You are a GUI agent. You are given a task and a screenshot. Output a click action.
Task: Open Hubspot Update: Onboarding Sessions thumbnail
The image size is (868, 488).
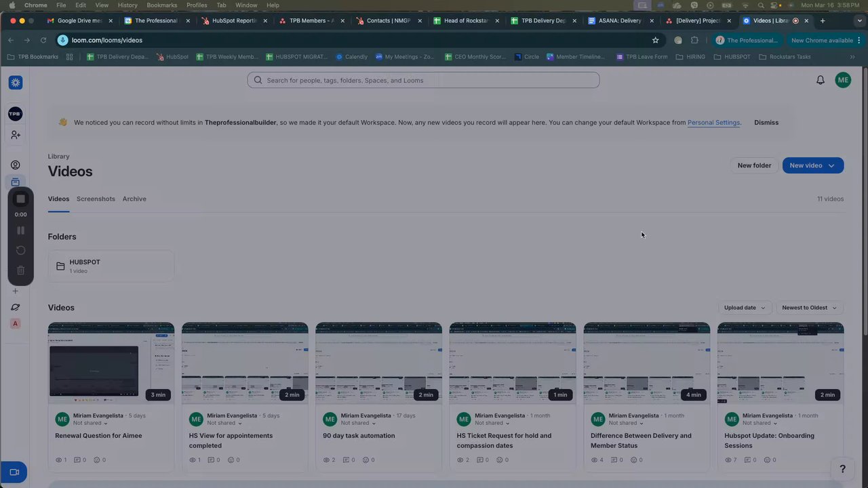click(781, 363)
